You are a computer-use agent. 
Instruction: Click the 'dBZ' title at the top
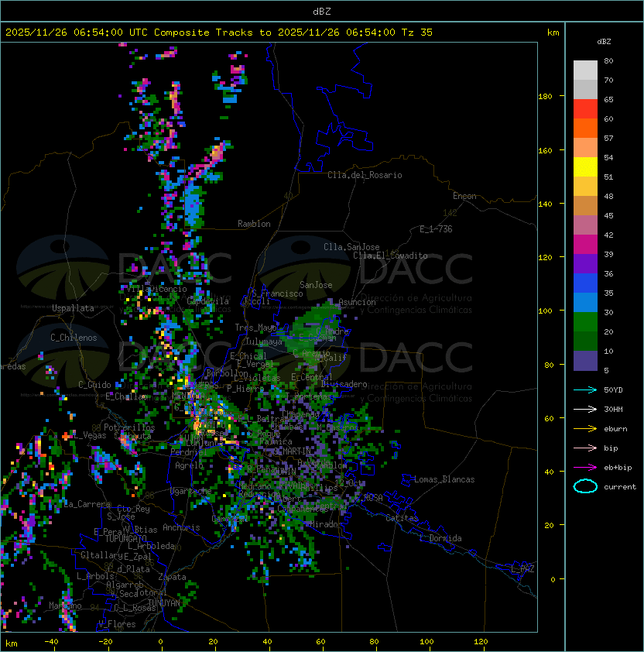(x=322, y=12)
